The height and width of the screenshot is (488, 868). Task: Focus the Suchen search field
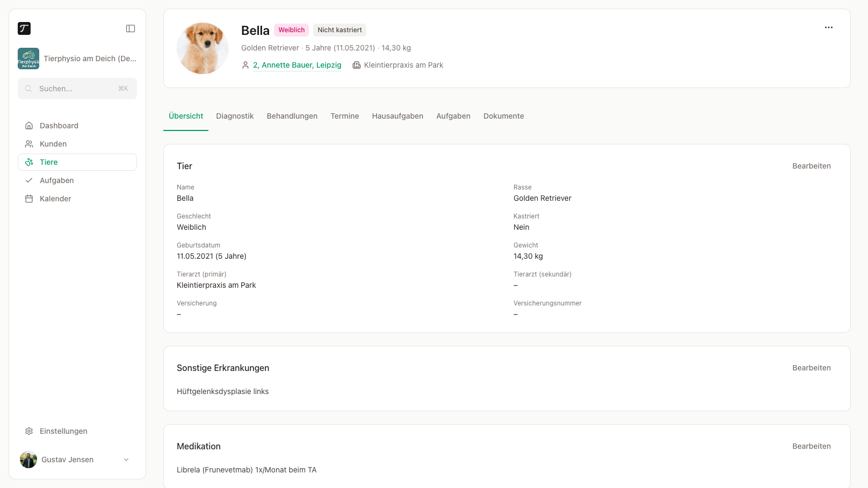pos(77,89)
